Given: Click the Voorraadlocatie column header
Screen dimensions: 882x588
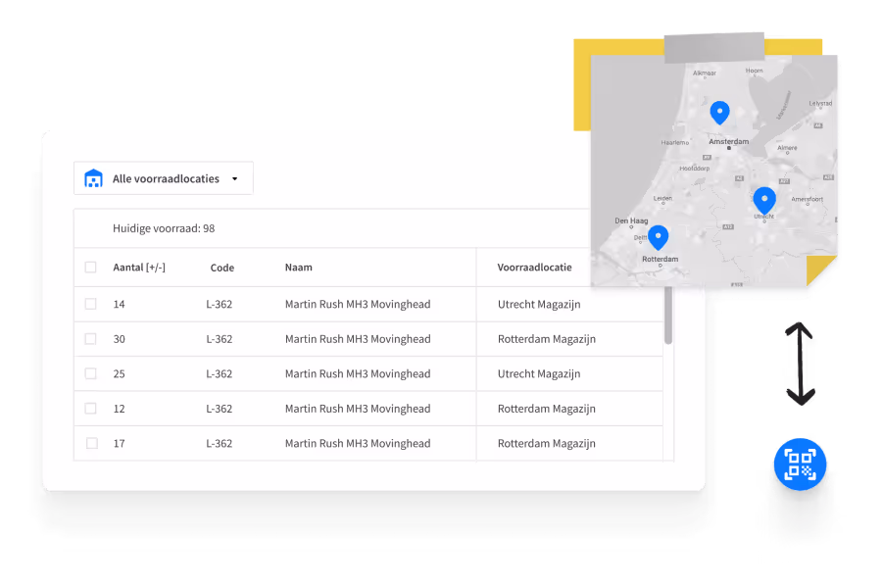Looking at the screenshot, I should pyautogui.click(x=534, y=268).
